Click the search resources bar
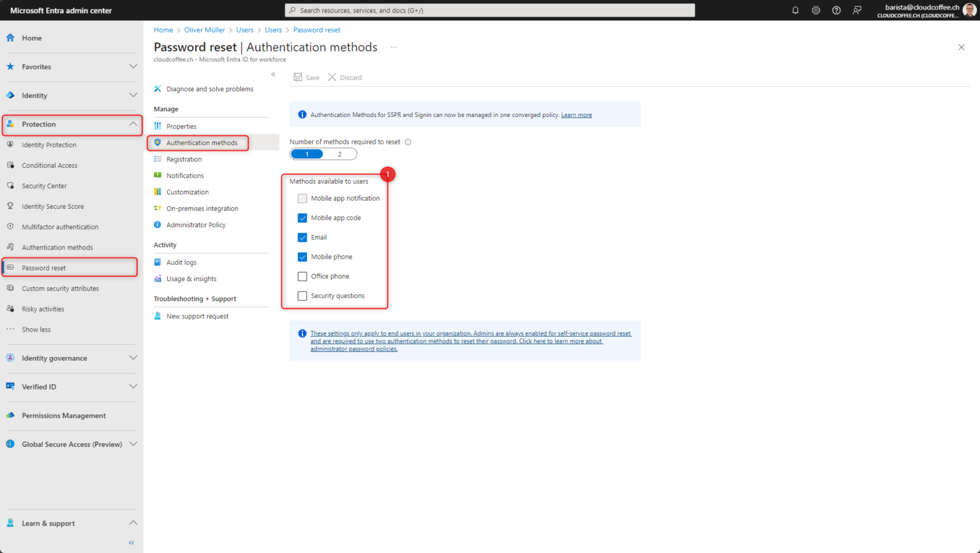The width and height of the screenshot is (980, 553). point(490,10)
